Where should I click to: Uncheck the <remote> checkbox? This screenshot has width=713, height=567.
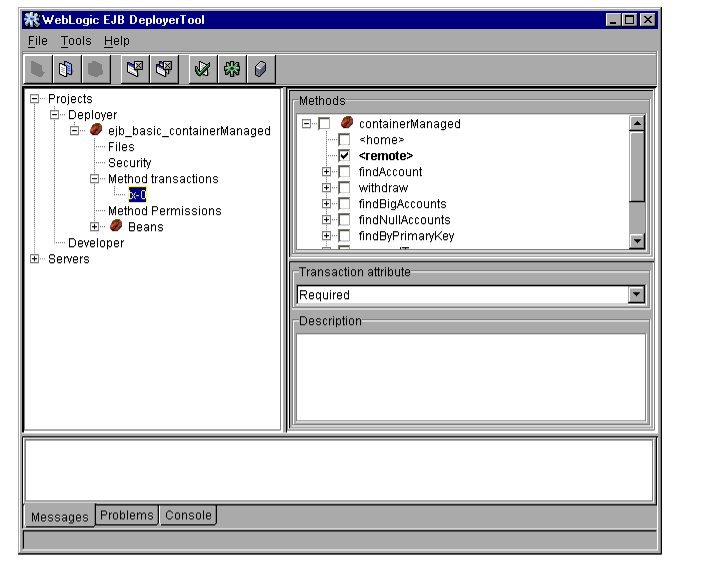click(344, 156)
